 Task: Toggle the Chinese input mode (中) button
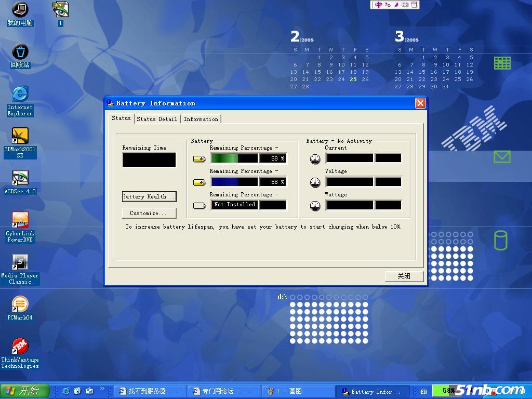click(378, 5)
